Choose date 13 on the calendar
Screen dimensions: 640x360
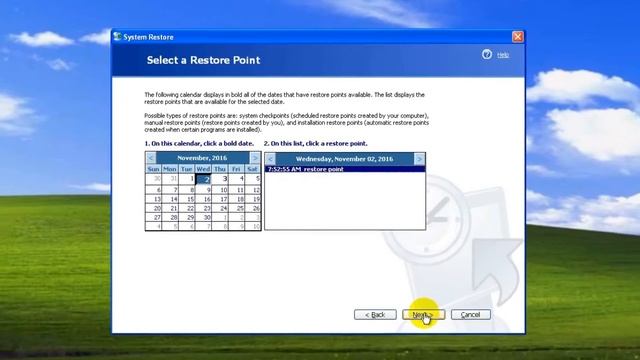[153, 199]
